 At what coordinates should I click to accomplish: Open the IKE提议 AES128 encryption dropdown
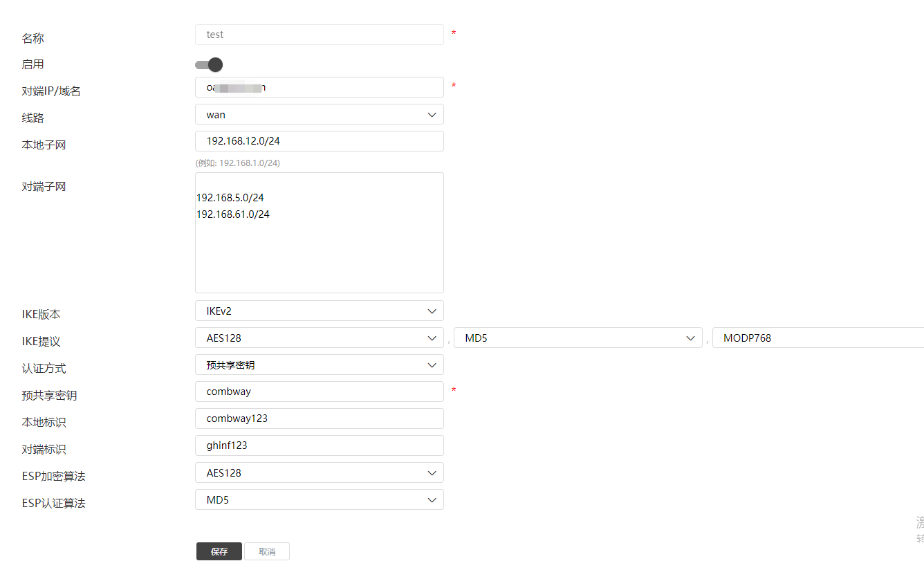pos(319,338)
